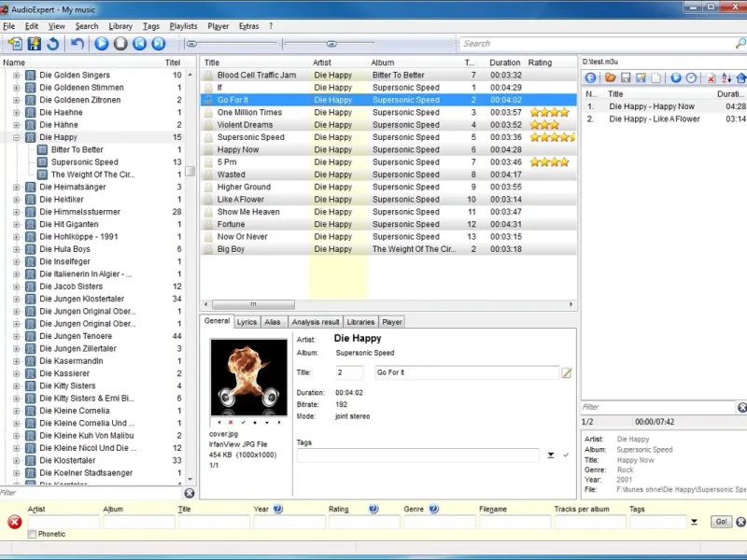Click the open folder icon in playlist toolbar

coord(610,78)
